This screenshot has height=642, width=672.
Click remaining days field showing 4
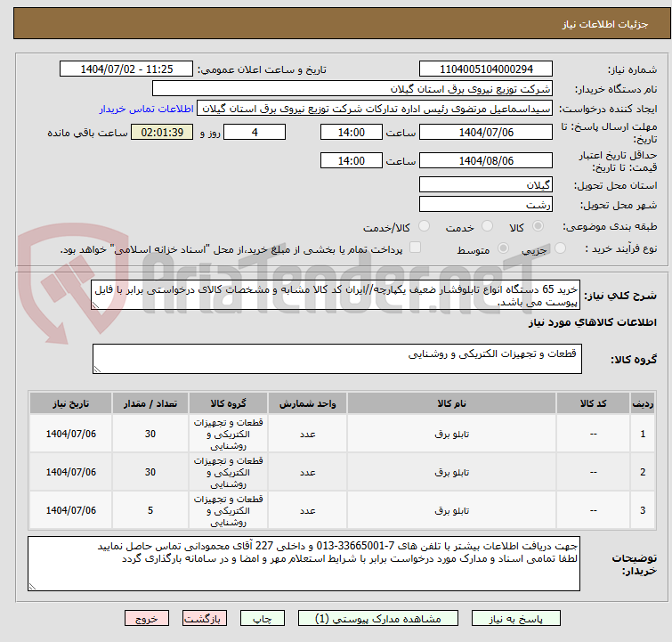coord(255,132)
